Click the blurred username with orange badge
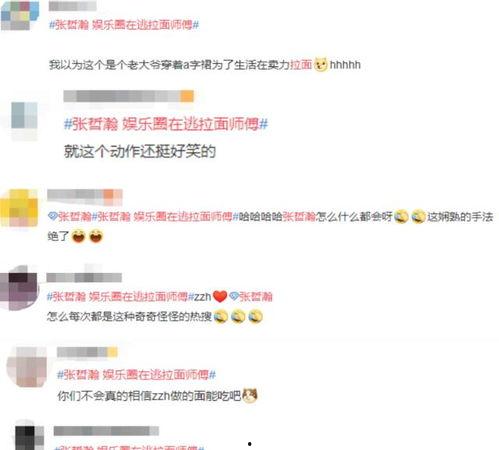Image resolution: width=499 pixels, height=450 pixels. point(129,96)
